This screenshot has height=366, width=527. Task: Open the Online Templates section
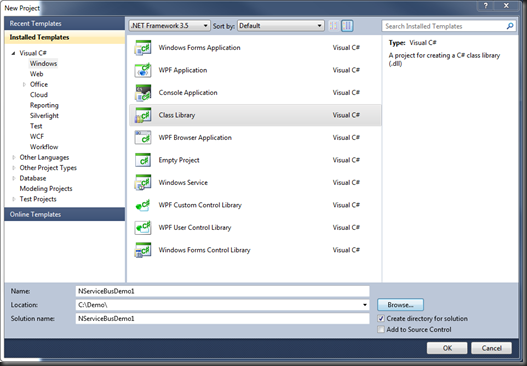tap(65, 214)
